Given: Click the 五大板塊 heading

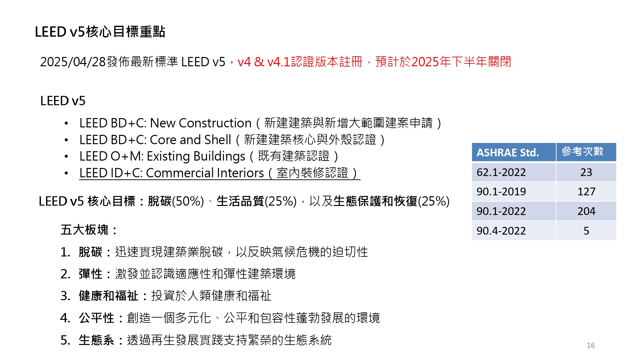Looking at the screenshot, I should pos(89,230).
